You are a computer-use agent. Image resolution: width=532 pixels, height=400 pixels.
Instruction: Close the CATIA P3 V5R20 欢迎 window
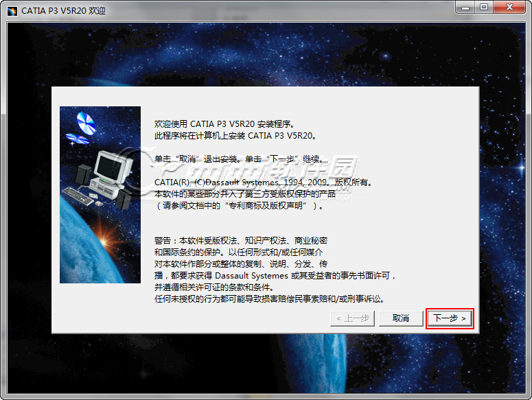click(x=509, y=7)
